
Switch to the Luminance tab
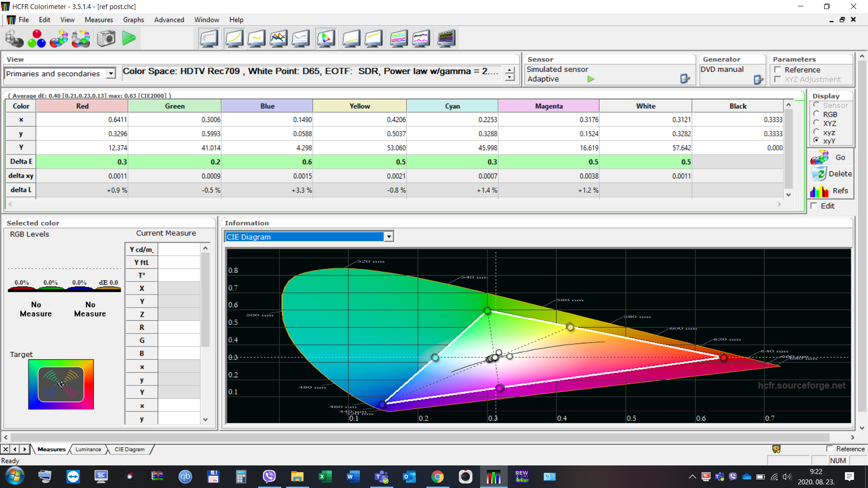(x=88, y=449)
